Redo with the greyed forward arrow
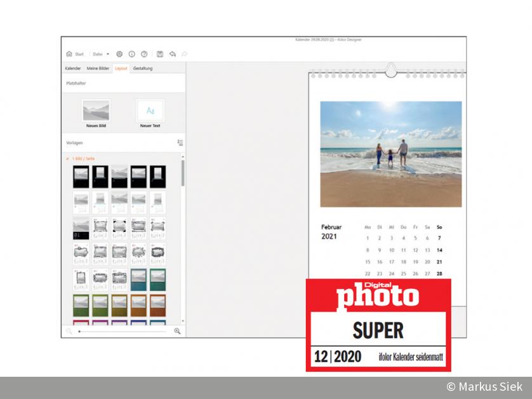This screenshot has height=399, width=532. point(185,54)
